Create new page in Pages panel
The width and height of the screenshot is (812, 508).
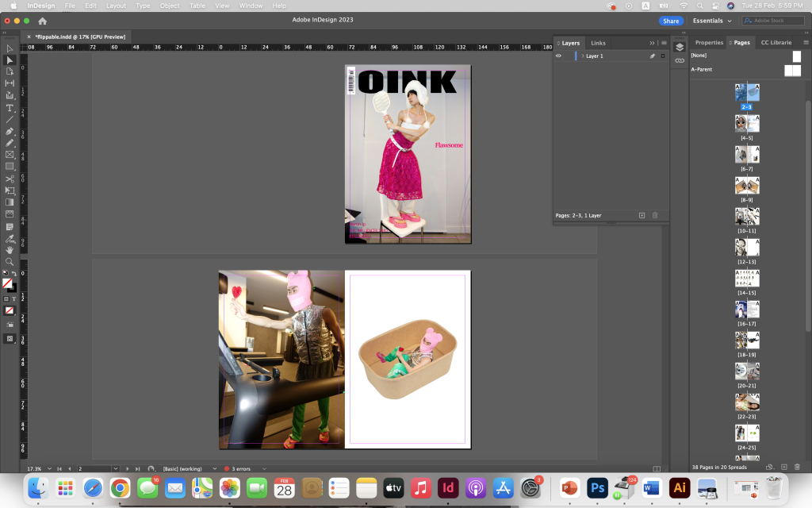point(784,467)
